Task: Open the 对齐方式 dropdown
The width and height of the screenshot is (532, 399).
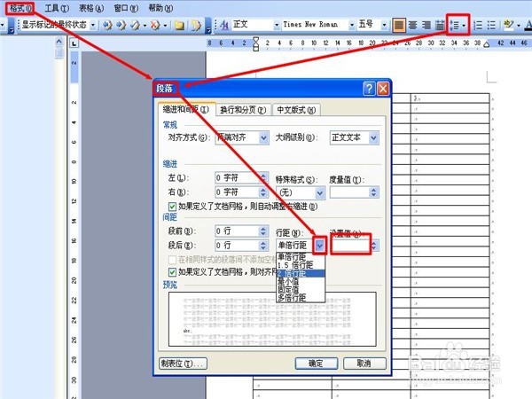Action: [x=263, y=137]
